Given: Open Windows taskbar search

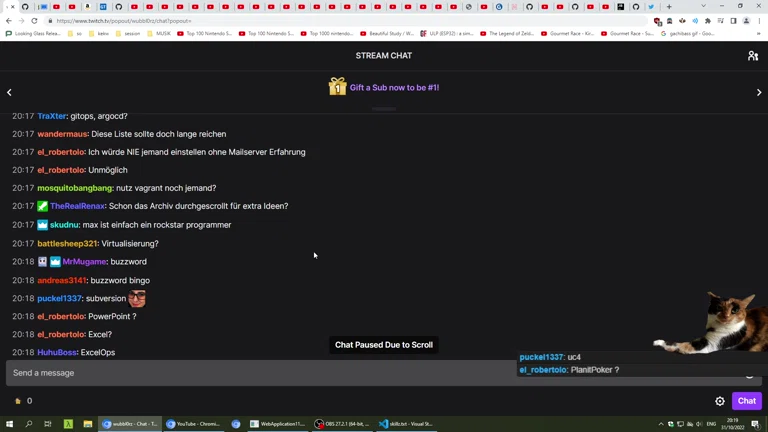Looking at the screenshot, I should [x=28, y=424].
